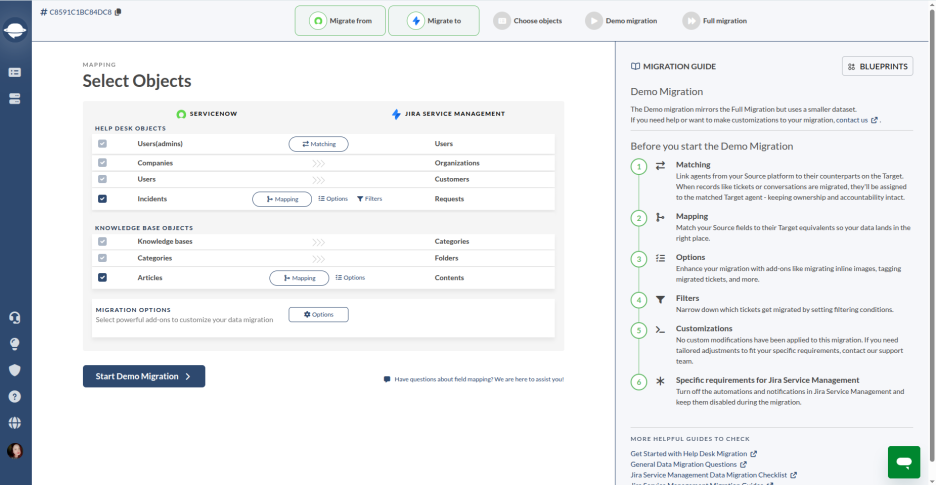The image size is (936, 485).
Task: Open the lightbulb tips sidebar icon
Action: click(x=15, y=343)
